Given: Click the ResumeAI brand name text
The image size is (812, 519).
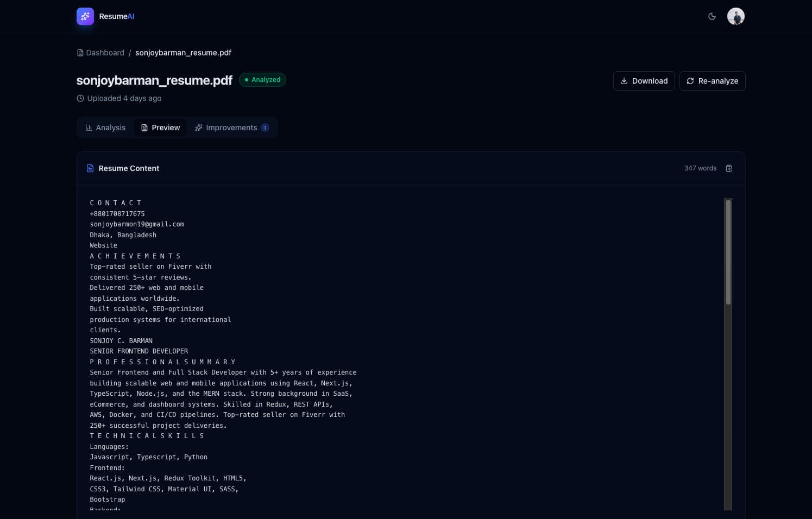Looking at the screenshot, I should [x=116, y=16].
